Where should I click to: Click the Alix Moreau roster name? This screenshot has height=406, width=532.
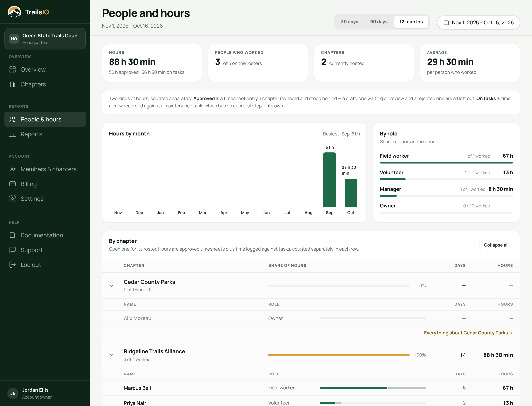coord(137,318)
